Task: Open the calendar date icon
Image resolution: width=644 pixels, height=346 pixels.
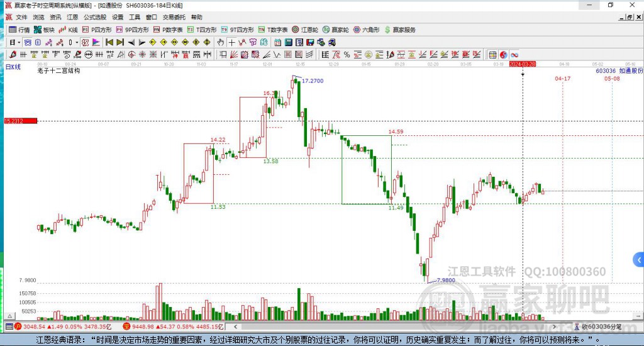Action: click(277, 42)
